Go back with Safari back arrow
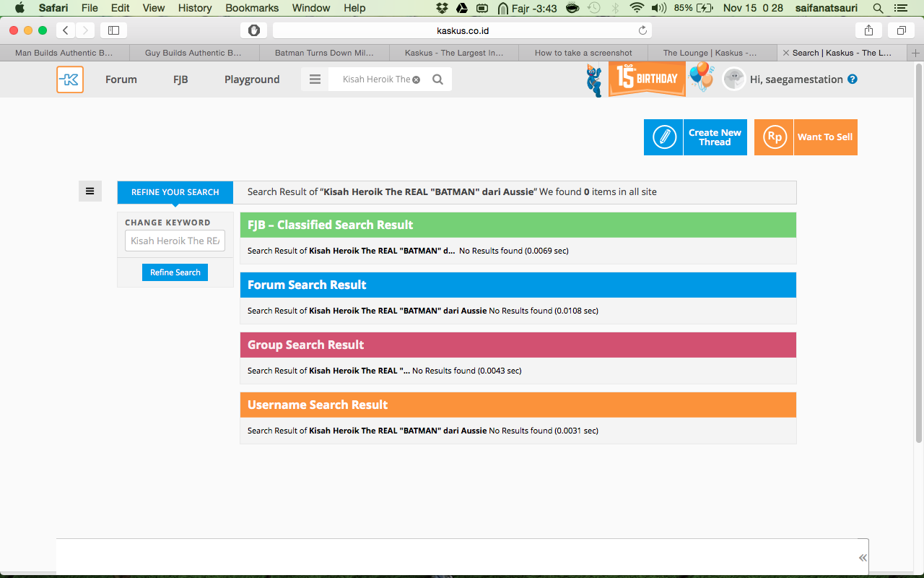Screen dimensions: 924x578 coord(66,30)
